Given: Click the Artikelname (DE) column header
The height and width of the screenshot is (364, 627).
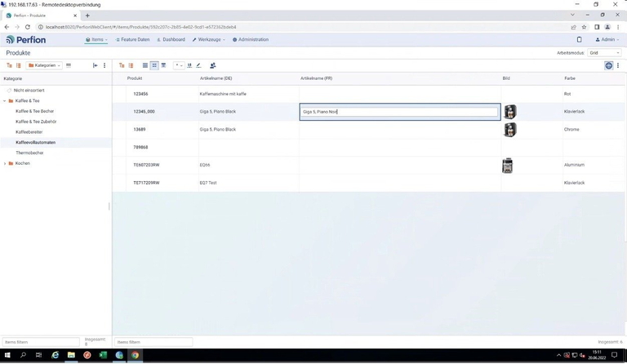Looking at the screenshot, I should click(216, 78).
